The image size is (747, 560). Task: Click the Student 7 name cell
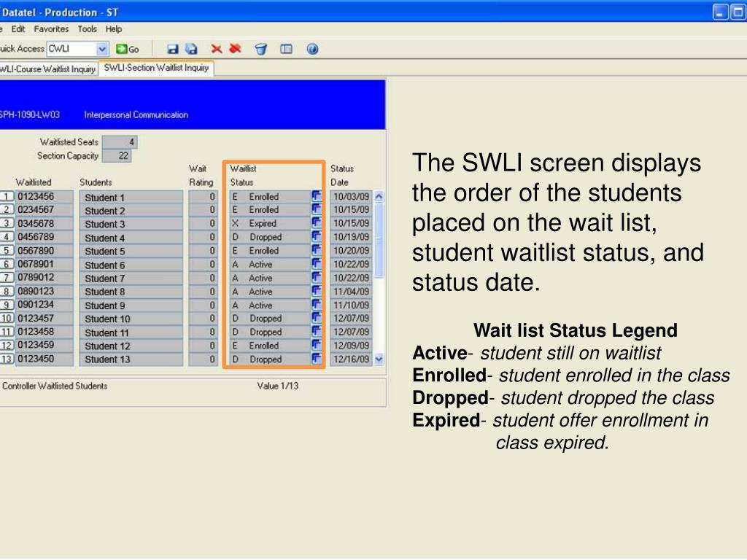click(x=131, y=278)
